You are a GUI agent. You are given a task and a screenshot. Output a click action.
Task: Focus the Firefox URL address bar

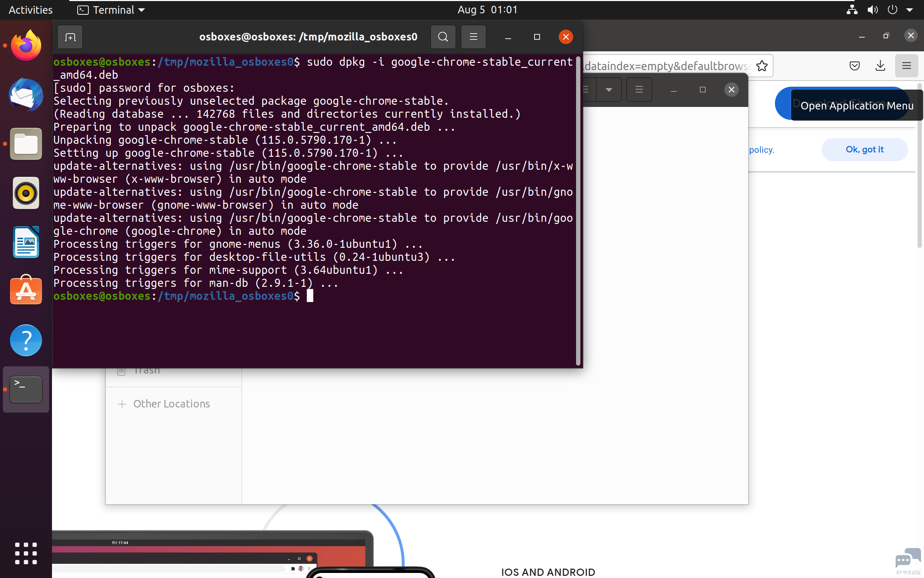click(666, 66)
